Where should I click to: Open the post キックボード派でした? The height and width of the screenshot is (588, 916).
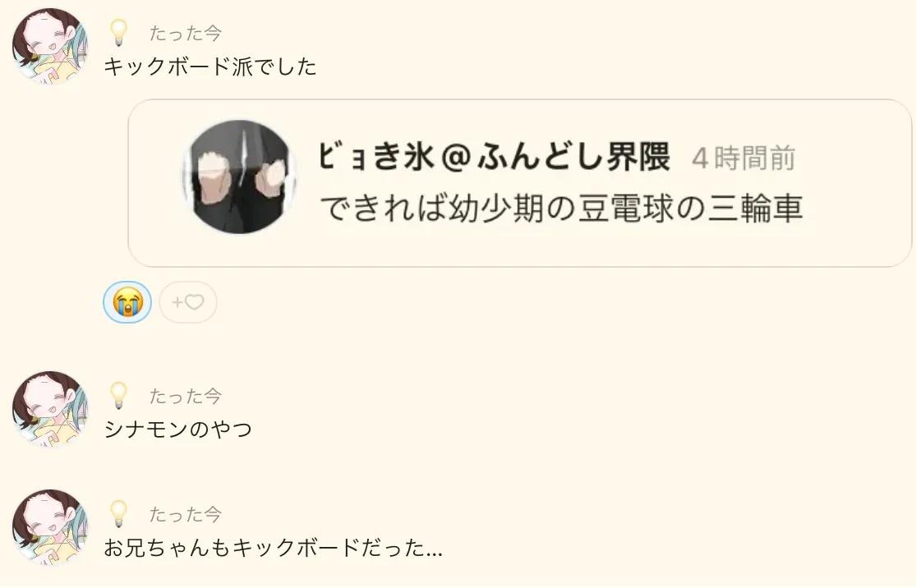210,67
